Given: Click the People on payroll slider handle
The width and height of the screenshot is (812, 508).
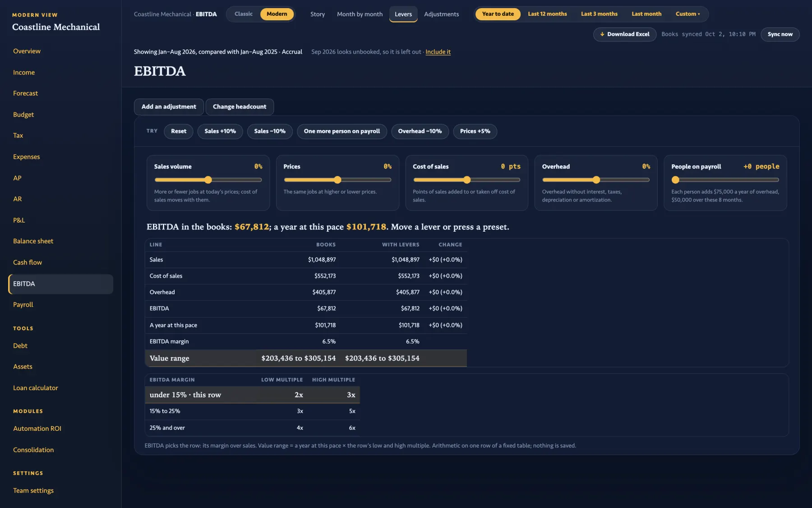Looking at the screenshot, I should [x=675, y=180].
